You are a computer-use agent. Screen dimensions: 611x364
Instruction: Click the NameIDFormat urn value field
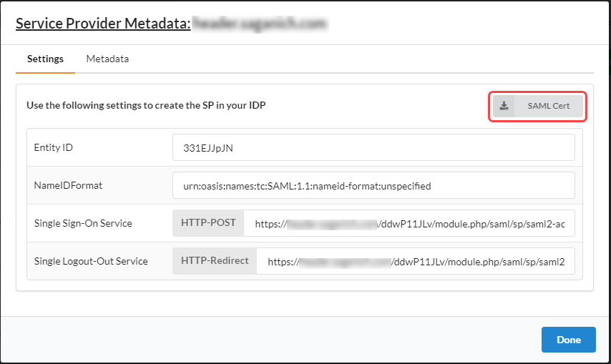373,185
